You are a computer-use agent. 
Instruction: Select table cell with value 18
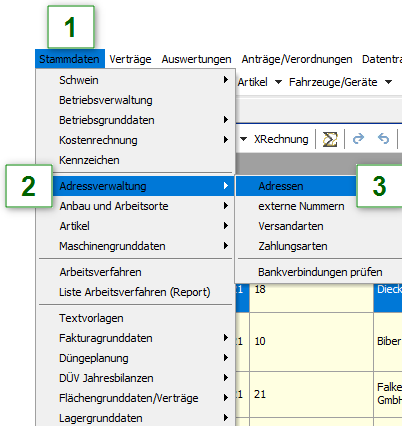(311, 297)
